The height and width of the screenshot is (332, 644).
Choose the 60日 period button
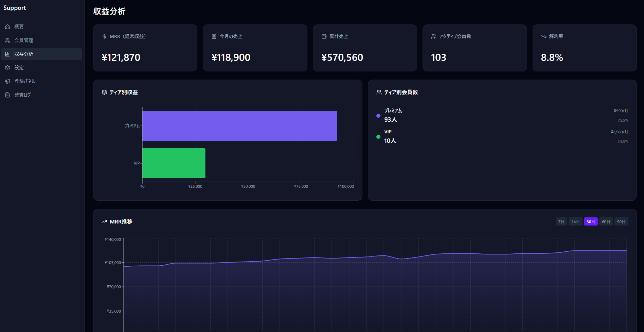click(606, 222)
